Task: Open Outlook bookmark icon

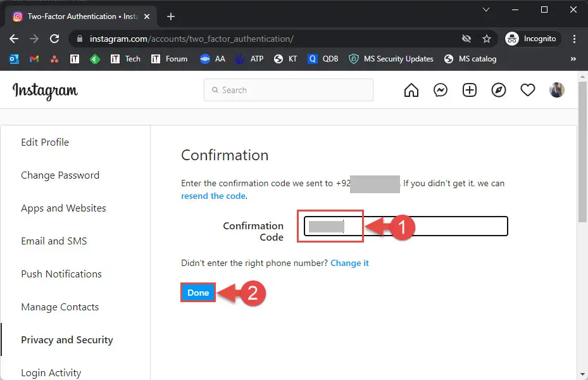Action: tap(14, 59)
